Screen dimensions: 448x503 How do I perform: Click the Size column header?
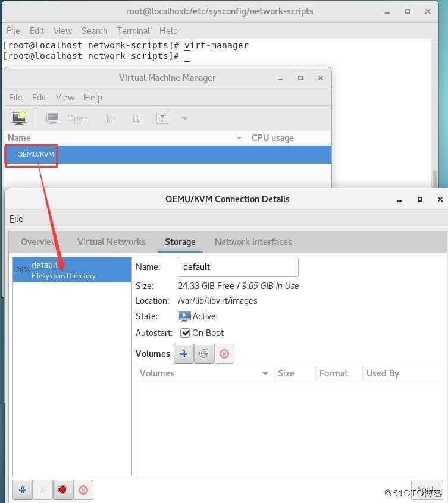tap(295, 373)
